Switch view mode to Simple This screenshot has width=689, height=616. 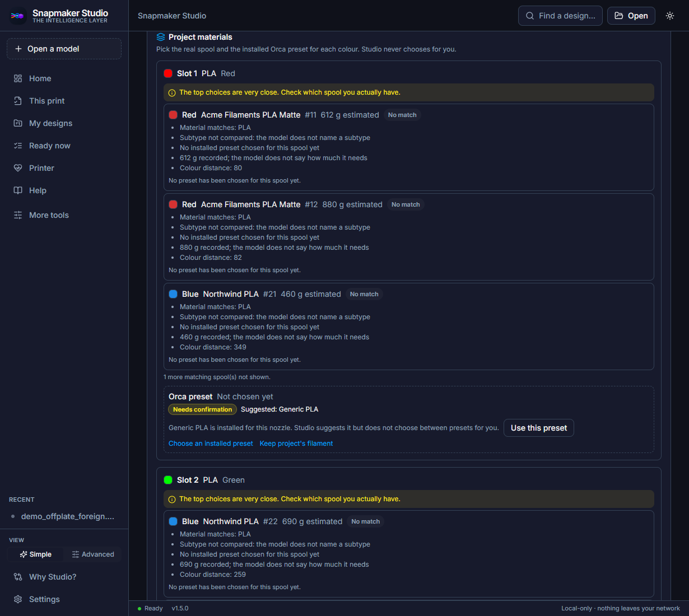tap(35, 554)
